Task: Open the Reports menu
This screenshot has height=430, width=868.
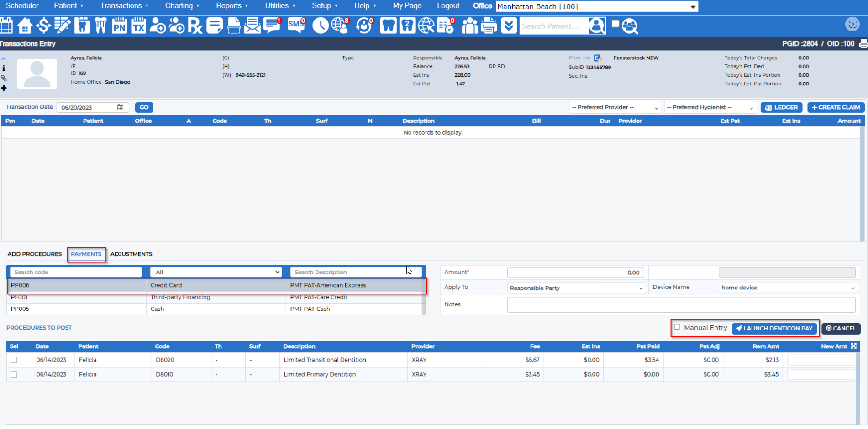Action: tap(229, 5)
